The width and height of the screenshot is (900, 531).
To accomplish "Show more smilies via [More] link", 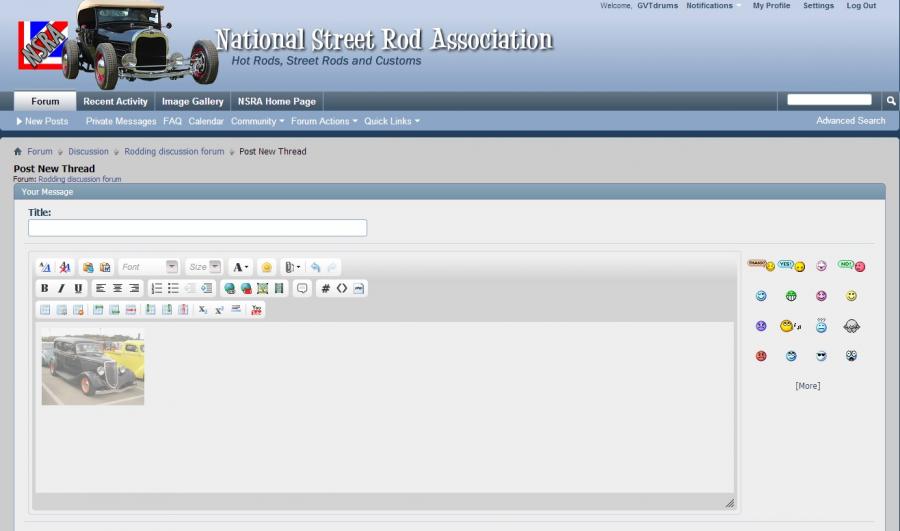I will pos(807,386).
